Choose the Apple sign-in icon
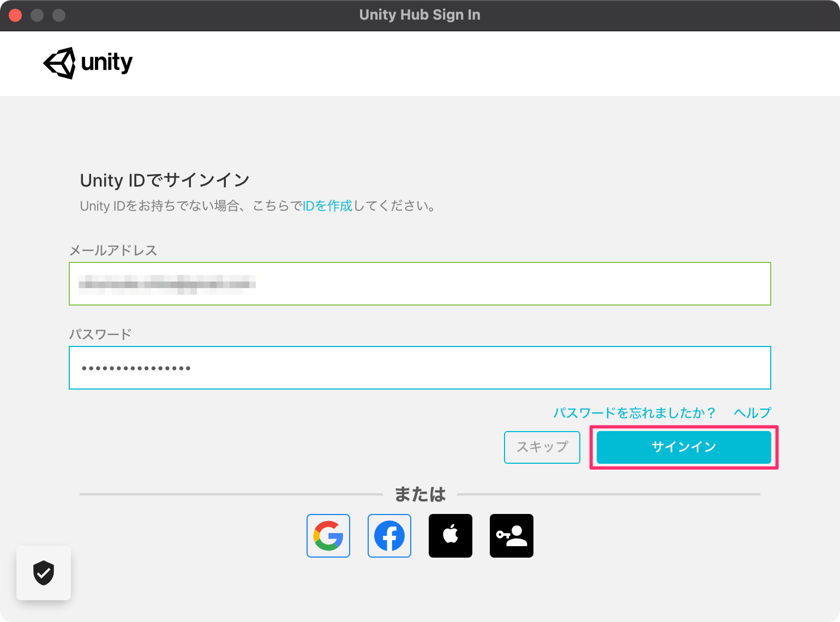 (x=451, y=536)
